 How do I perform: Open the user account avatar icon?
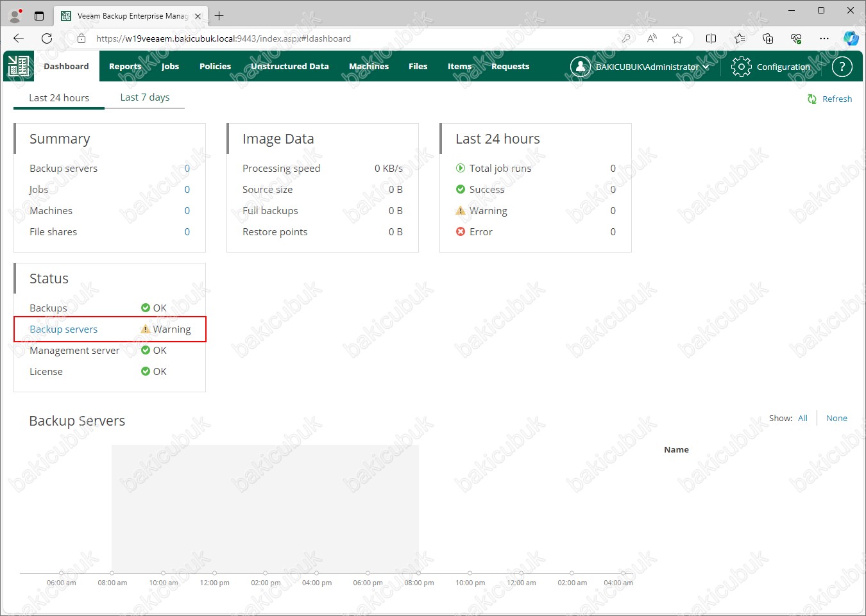581,67
